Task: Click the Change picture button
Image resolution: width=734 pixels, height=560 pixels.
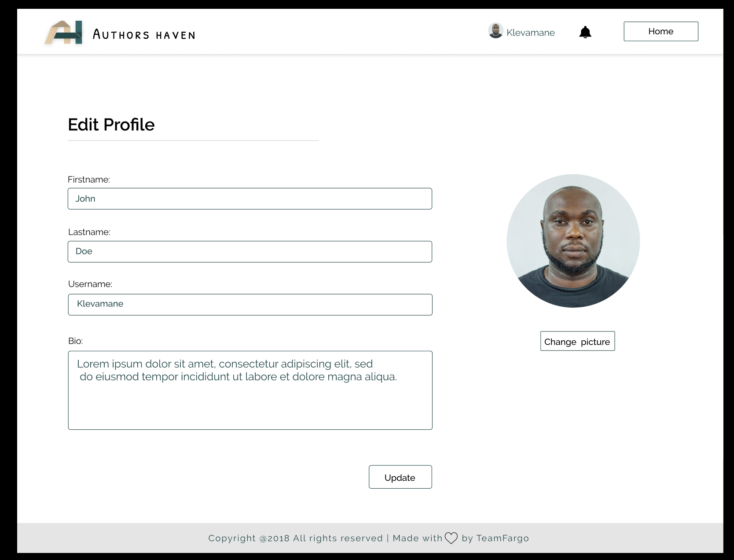Action: click(577, 341)
